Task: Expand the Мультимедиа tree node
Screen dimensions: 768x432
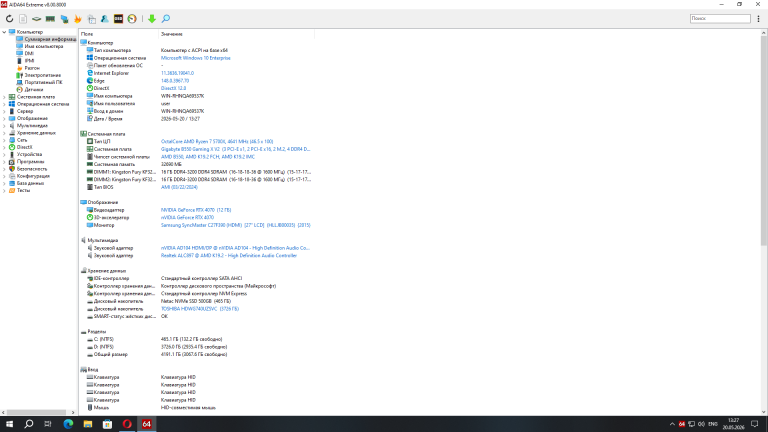Action: pos(4,125)
